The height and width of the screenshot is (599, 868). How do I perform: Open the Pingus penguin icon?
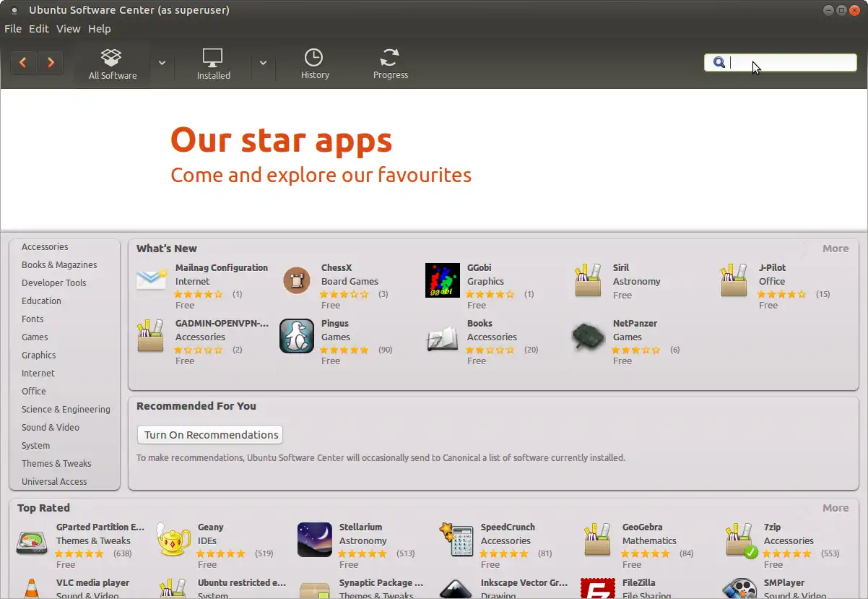(297, 336)
